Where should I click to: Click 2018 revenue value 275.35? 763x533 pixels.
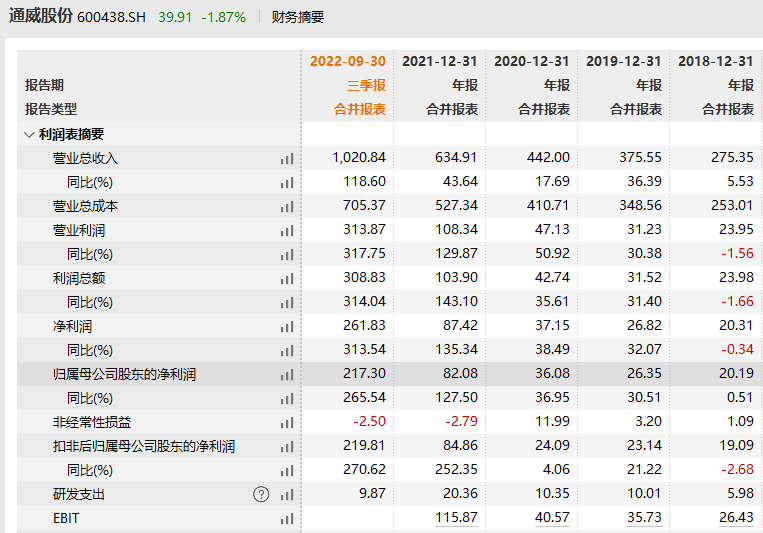point(732,158)
